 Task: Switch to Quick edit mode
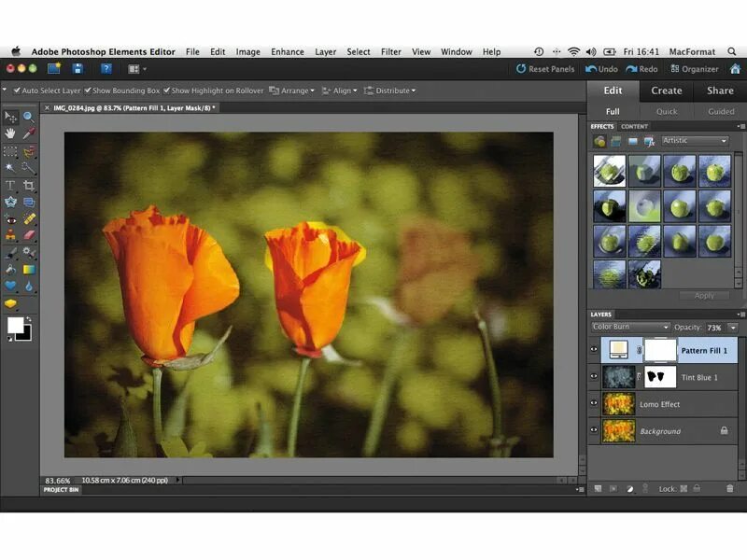click(x=666, y=111)
